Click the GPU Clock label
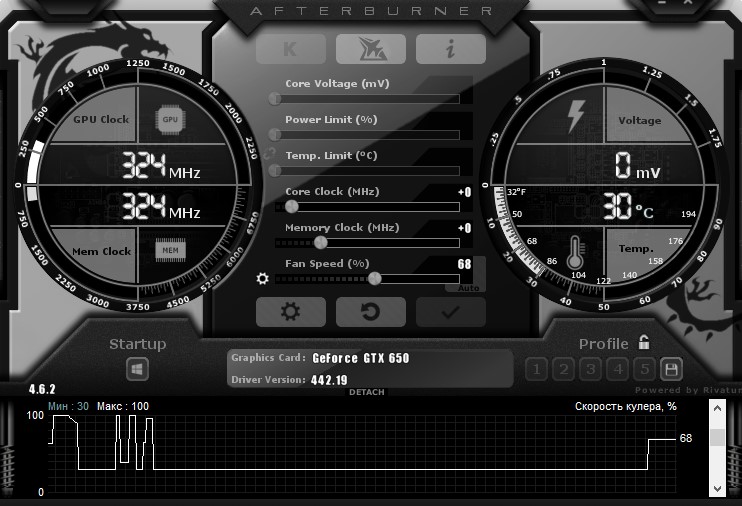Viewport: 742px width, 506px height. (x=101, y=119)
